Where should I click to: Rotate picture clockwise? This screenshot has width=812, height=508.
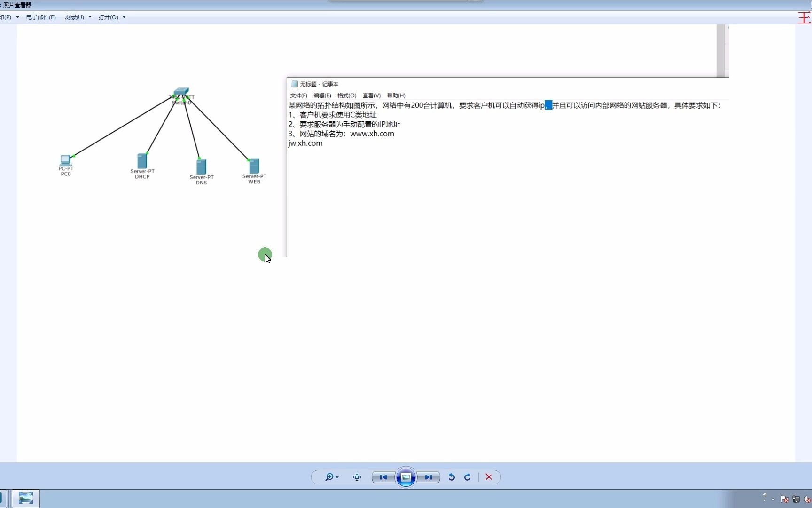click(468, 477)
